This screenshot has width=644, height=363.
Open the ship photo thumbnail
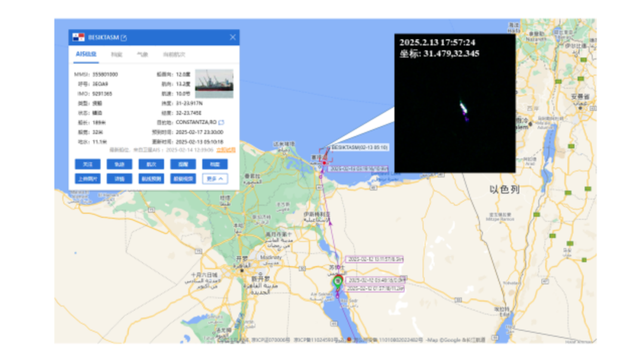(x=214, y=84)
